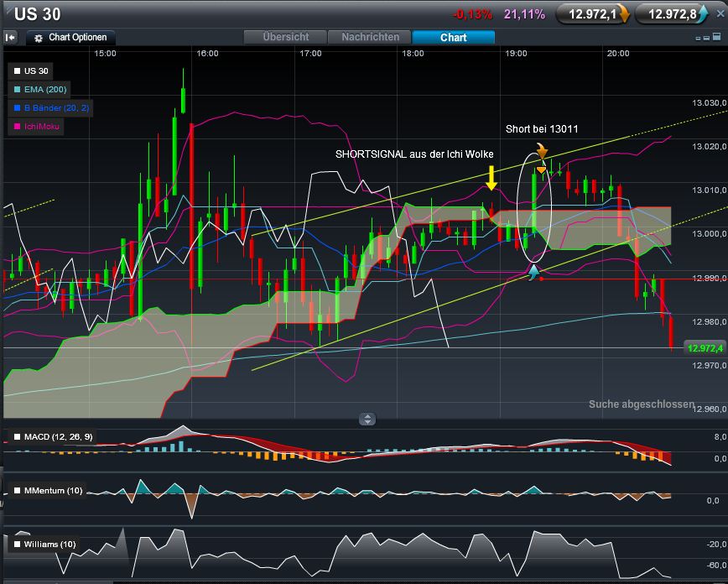Click the Suche abgeschlossen status text
Image resolution: width=728 pixels, height=584 pixels.
coord(642,404)
